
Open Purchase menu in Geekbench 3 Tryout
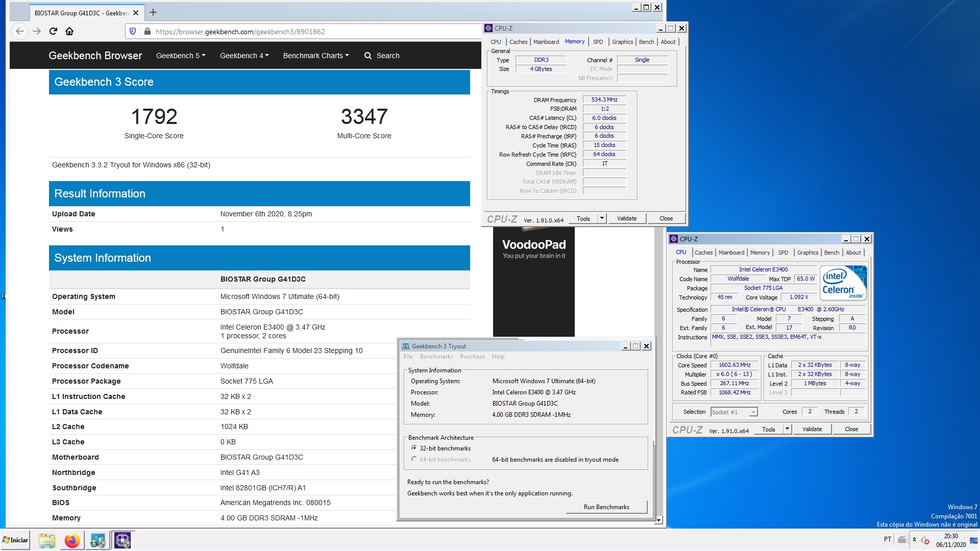(473, 357)
